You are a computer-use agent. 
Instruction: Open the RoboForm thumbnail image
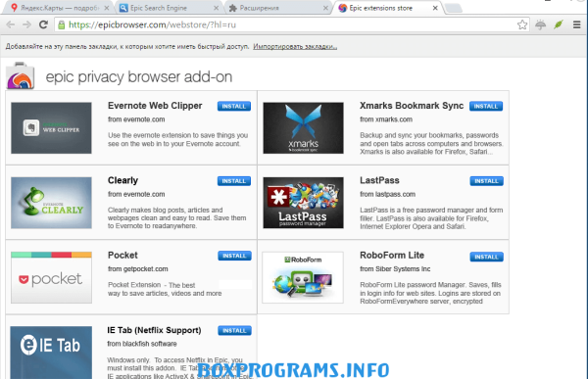(303, 277)
